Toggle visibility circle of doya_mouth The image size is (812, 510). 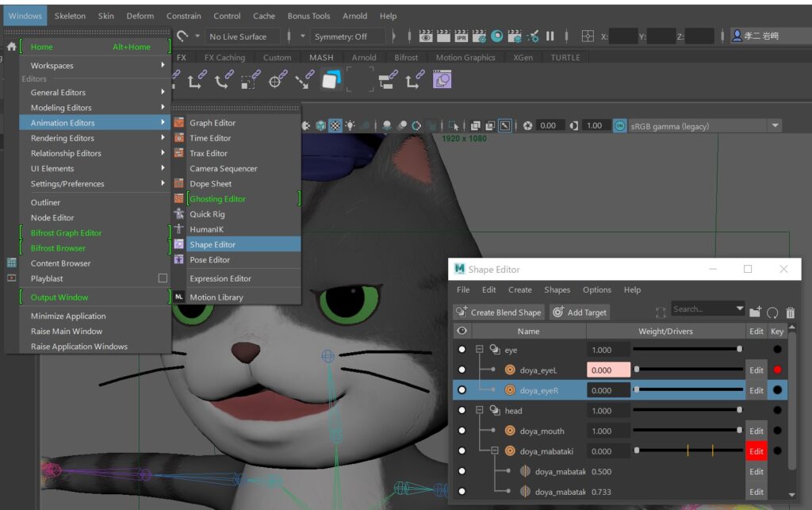click(462, 430)
